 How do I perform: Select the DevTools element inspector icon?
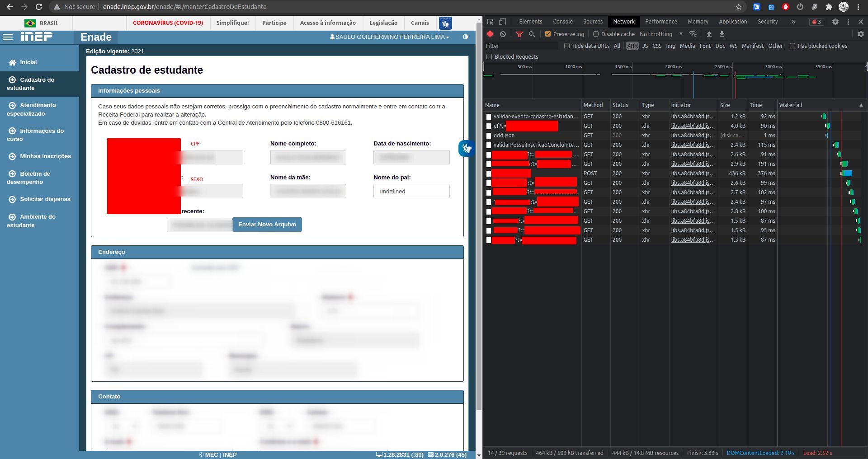pyautogui.click(x=491, y=22)
